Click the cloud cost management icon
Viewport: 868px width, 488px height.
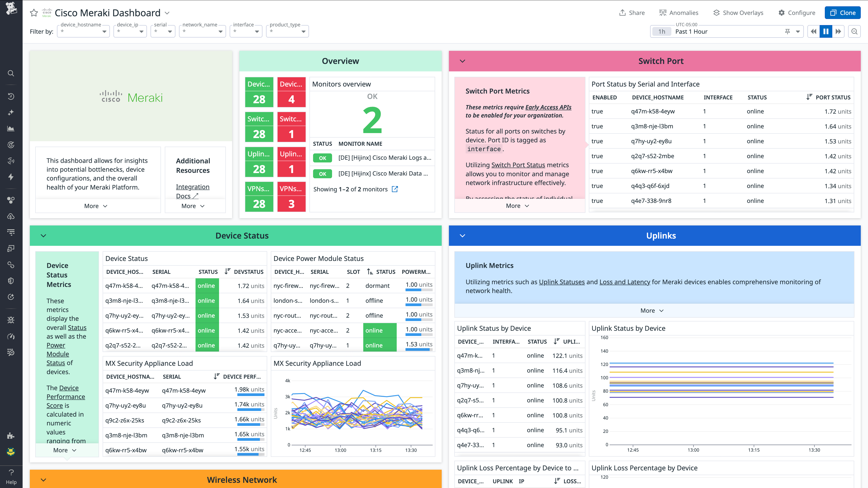tap(11, 217)
